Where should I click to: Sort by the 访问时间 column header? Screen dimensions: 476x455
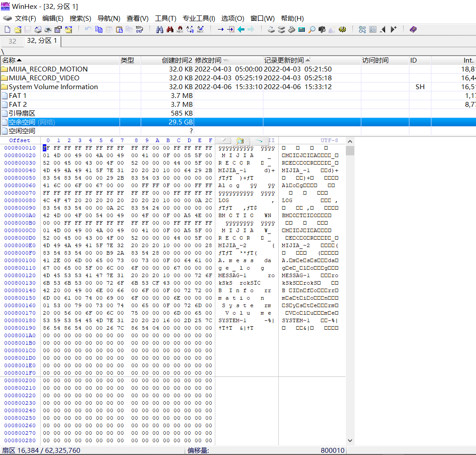coord(385,60)
